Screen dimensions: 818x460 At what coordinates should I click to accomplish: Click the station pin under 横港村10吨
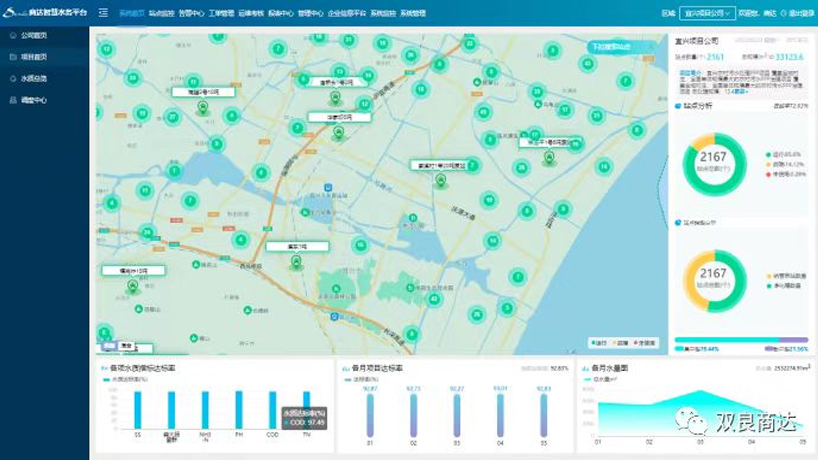(x=133, y=287)
